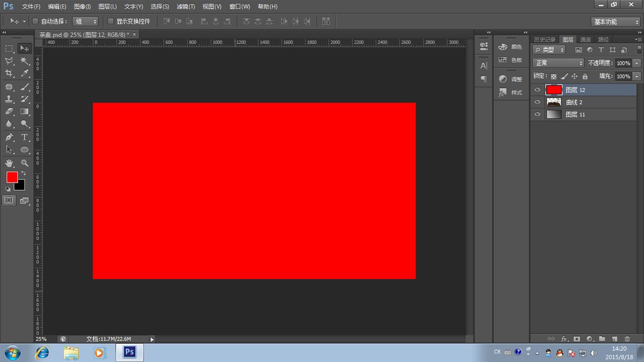Select the Dodge tool
This screenshot has height=362, width=644.
(x=24, y=124)
